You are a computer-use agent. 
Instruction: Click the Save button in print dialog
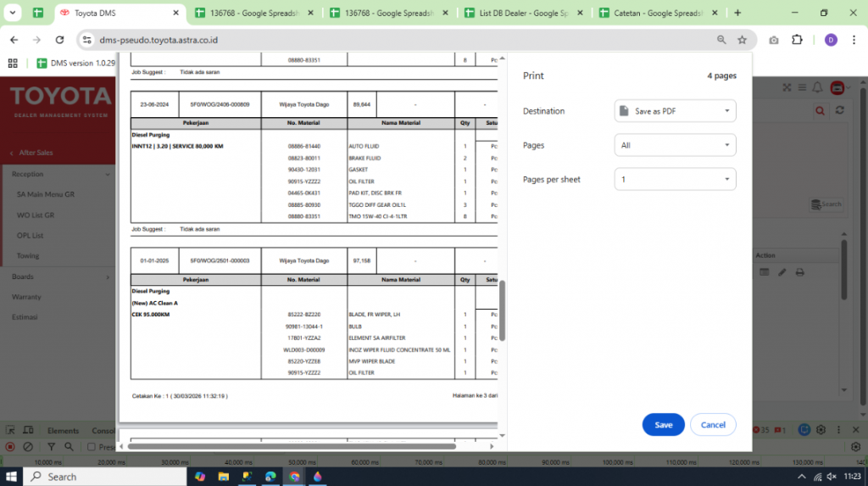point(663,425)
